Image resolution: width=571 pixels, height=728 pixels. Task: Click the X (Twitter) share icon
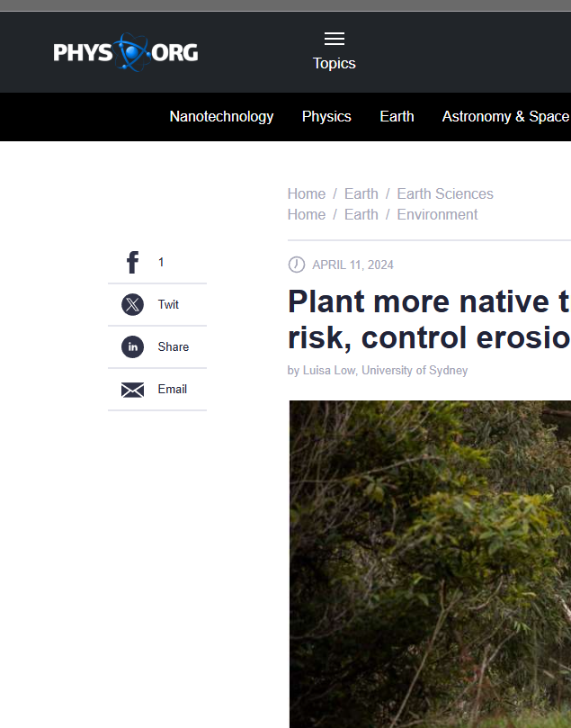132,305
